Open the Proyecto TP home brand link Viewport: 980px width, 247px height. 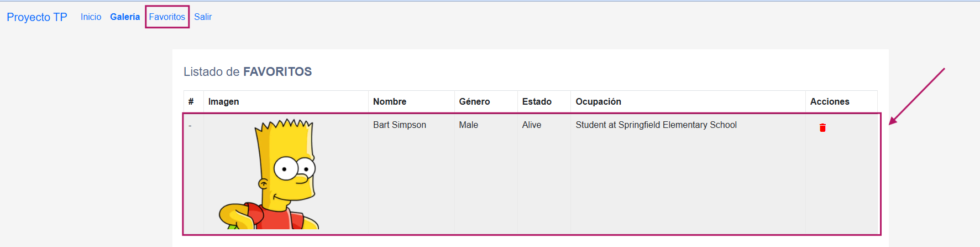(x=37, y=17)
